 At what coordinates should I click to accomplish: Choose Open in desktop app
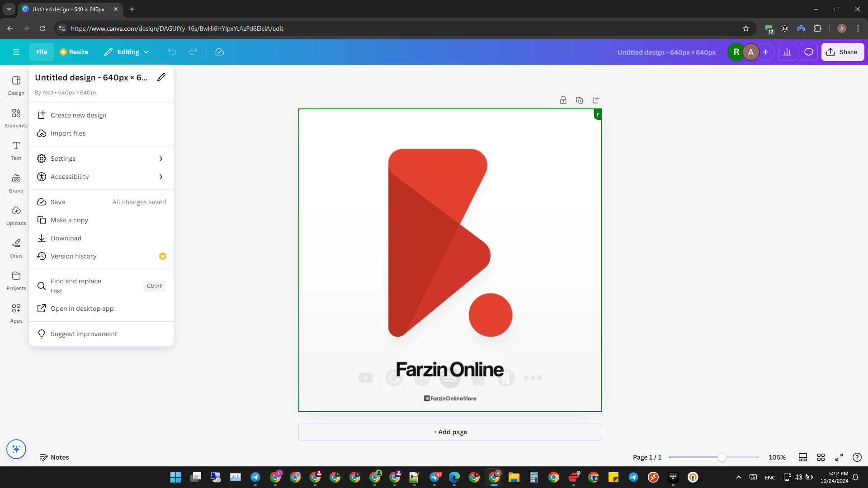click(101, 309)
